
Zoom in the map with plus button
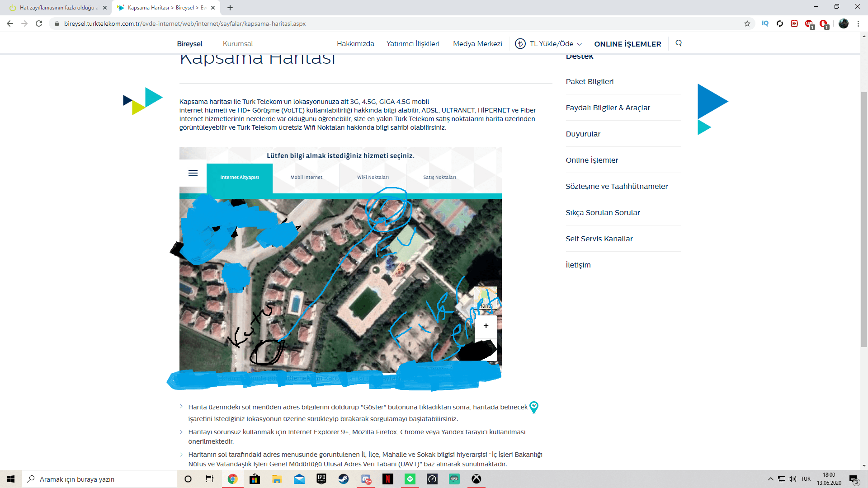tap(486, 326)
